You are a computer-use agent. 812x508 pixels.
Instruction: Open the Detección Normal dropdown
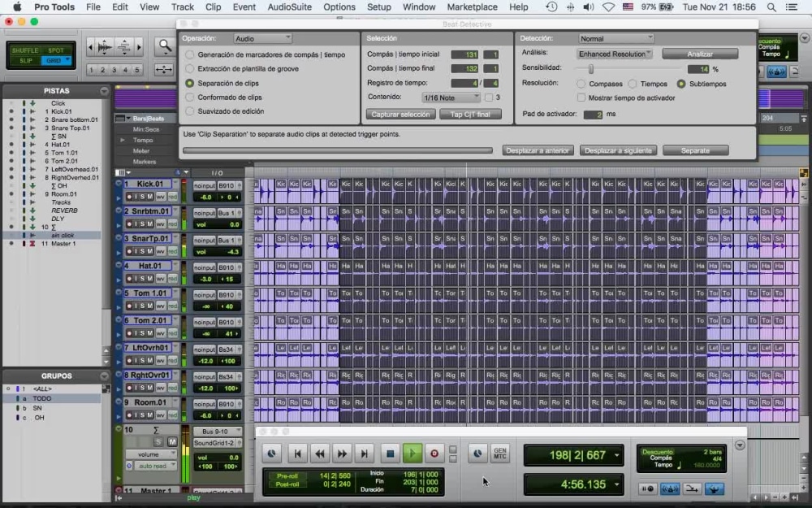point(616,38)
